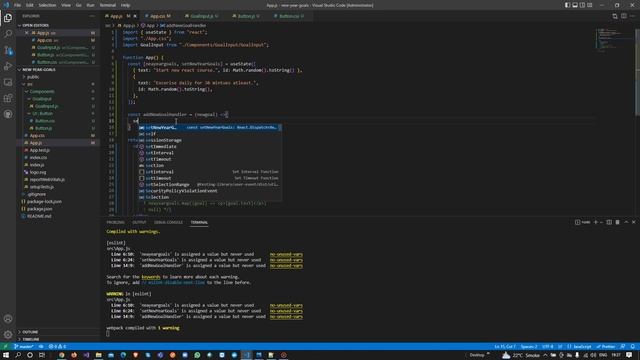Toggle the primary side bar layout icon
The width and height of the screenshot is (640, 360).
(567, 5)
